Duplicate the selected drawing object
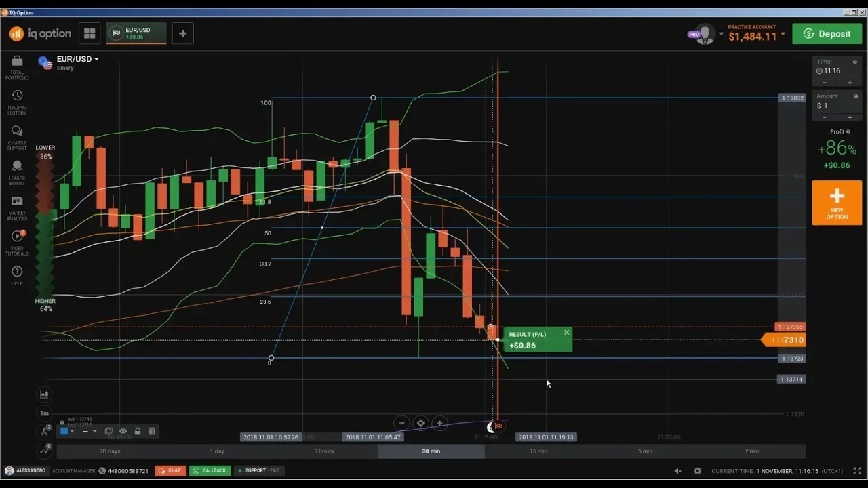The image size is (868, 488). (x=108, y=431)
